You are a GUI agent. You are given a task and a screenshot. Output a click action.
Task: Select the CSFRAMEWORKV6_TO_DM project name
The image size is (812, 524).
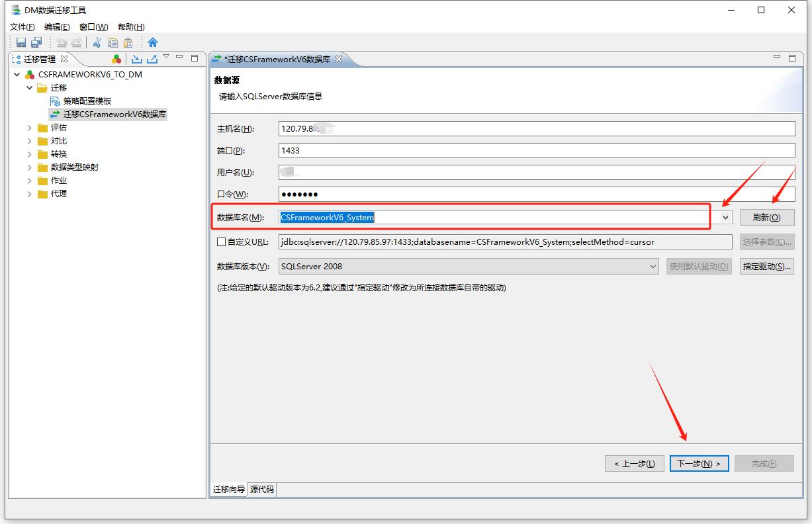(90, 75)
